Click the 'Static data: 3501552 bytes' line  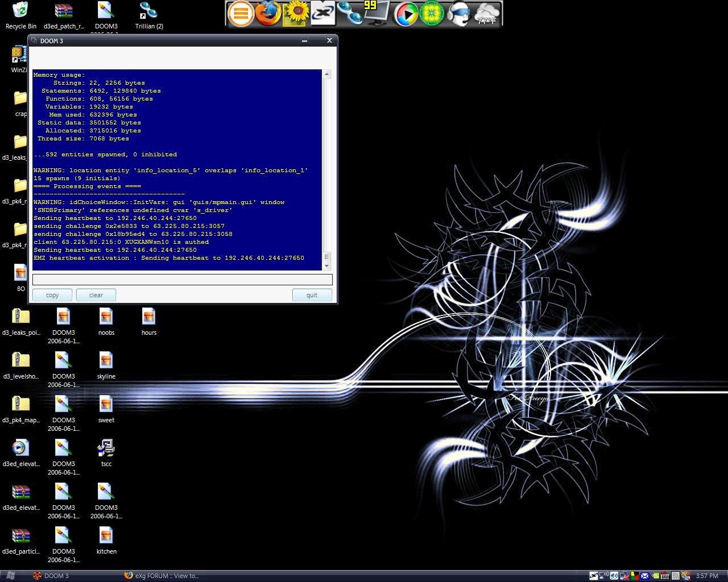89,123
